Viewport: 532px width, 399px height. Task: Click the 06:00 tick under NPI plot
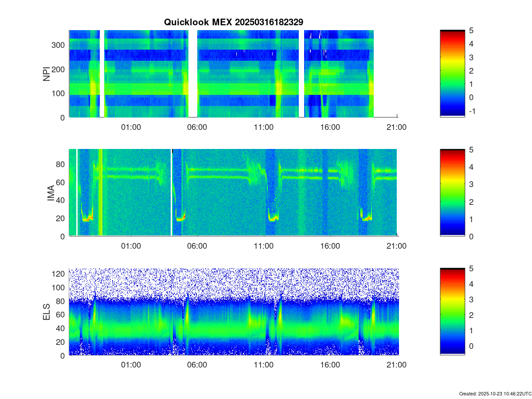(197, 127)
